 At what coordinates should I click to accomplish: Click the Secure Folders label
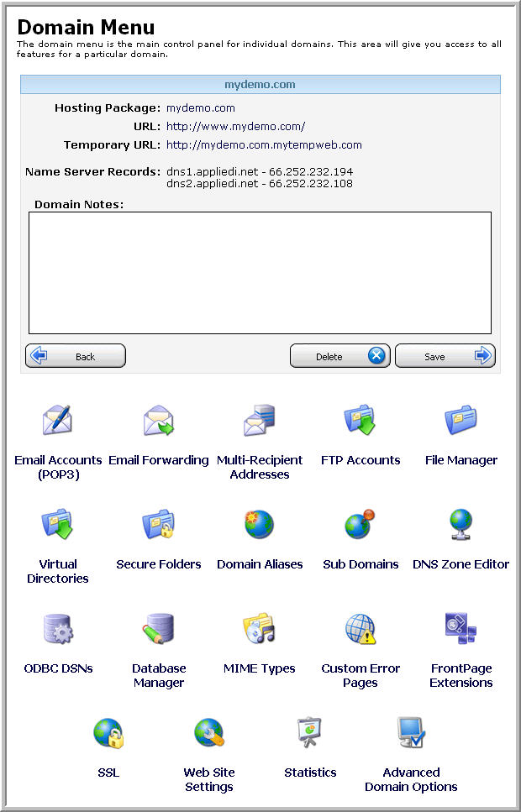(159, 564)
